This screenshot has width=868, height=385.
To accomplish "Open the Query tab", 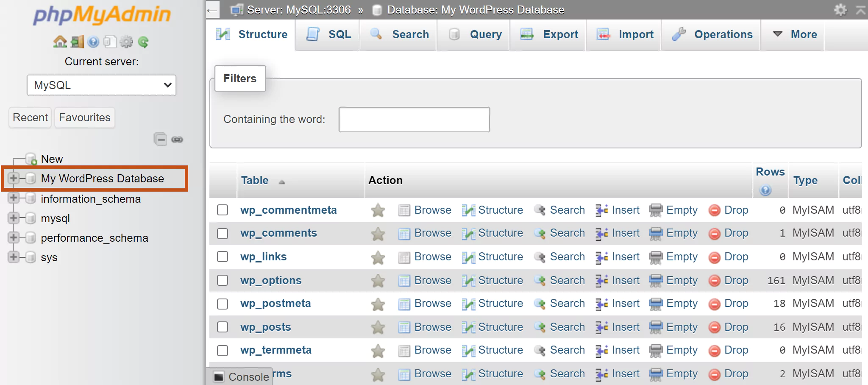I will [474, 35].
